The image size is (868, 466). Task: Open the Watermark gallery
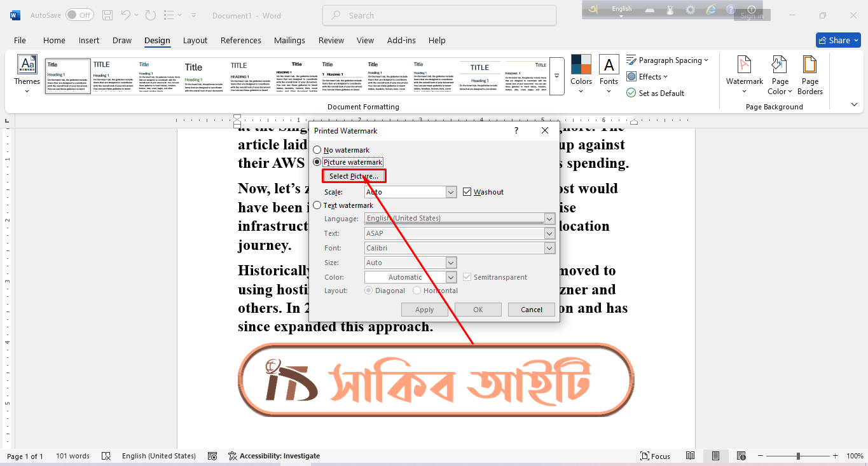pos(744,75)
